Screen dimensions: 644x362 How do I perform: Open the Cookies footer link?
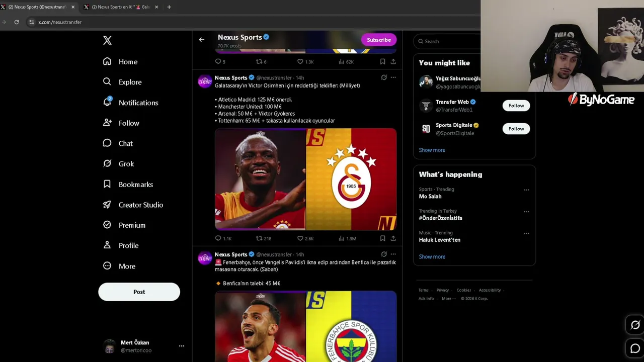[x=464, y=290]
